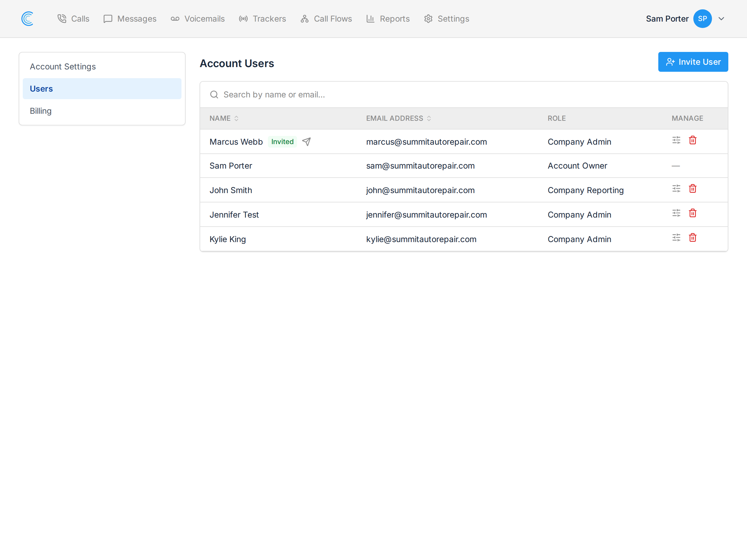The image size is (747, 560).
Task: View the Reports section
Action: click(x=388, y=19)
